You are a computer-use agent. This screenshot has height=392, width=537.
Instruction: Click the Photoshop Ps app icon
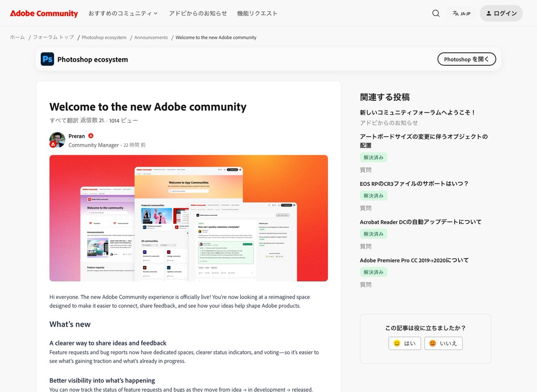coord(47,59)
